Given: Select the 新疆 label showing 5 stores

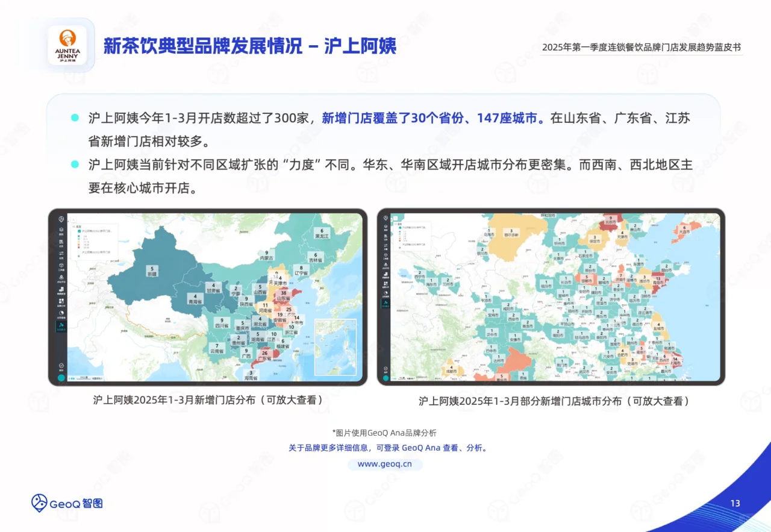Looking at the screenshot, I should point(152,271).
